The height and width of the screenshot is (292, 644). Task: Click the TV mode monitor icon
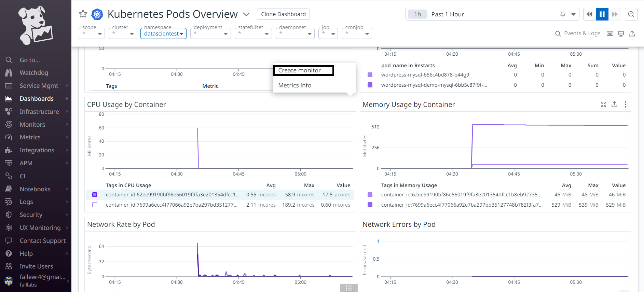click(x=621, y=33)
